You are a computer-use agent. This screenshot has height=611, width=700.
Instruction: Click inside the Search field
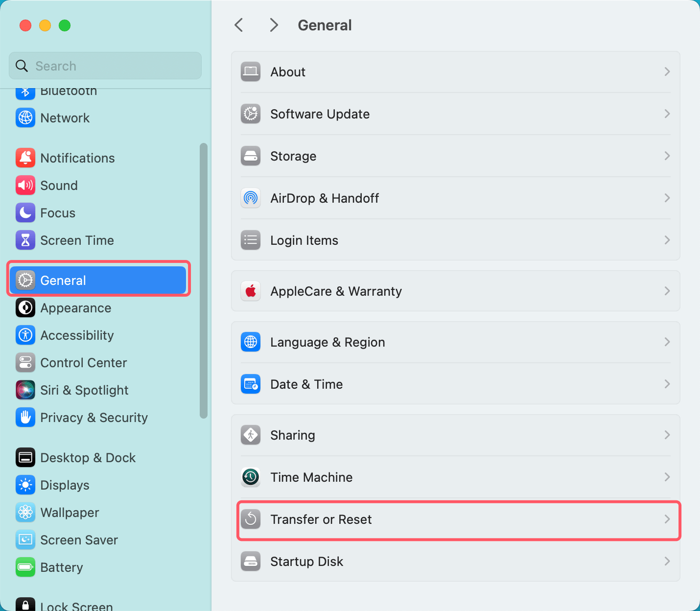click(105, 66)
